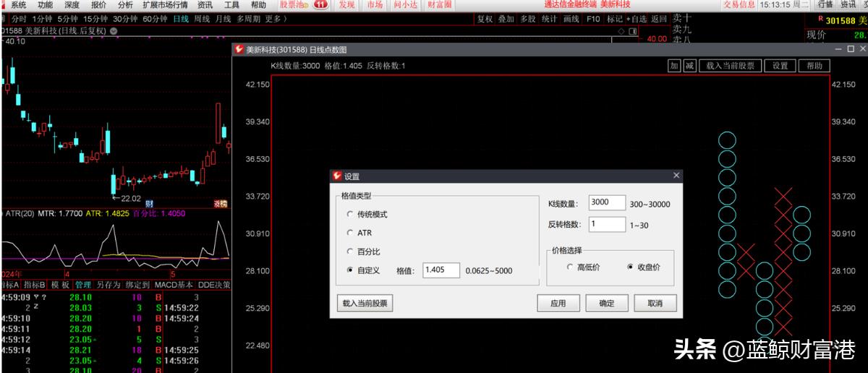Click 多股 in chart toolbar
Image resolution: width=868 pixels, height=373 pixels.
[x=528, y=19]
